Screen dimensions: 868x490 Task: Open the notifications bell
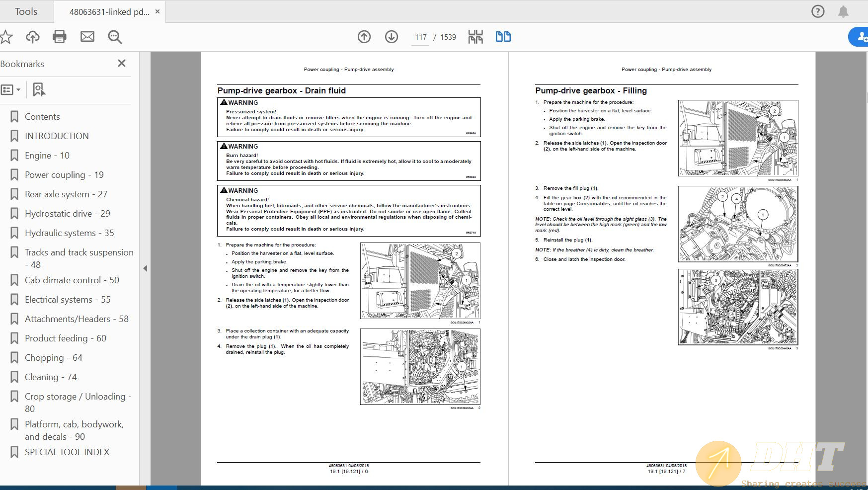point(843,11)
